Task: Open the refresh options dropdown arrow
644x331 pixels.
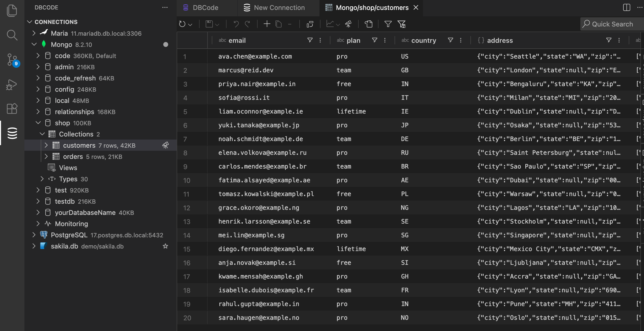Action: click(190, 25)
